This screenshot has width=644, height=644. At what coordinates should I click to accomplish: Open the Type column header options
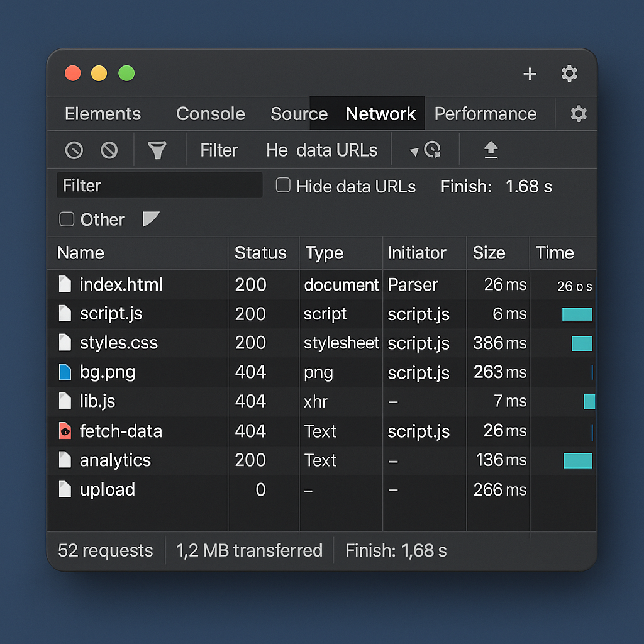(325, 253)
